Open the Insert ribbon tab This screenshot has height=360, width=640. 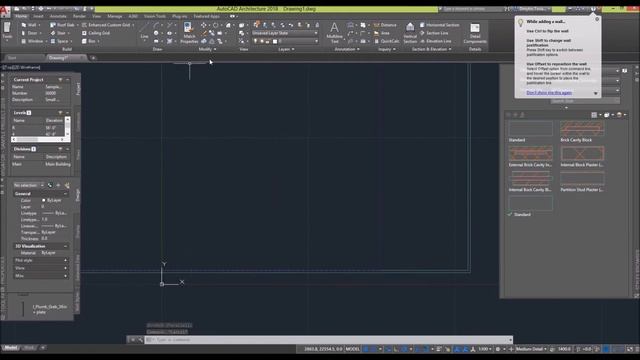click(38, 16)
